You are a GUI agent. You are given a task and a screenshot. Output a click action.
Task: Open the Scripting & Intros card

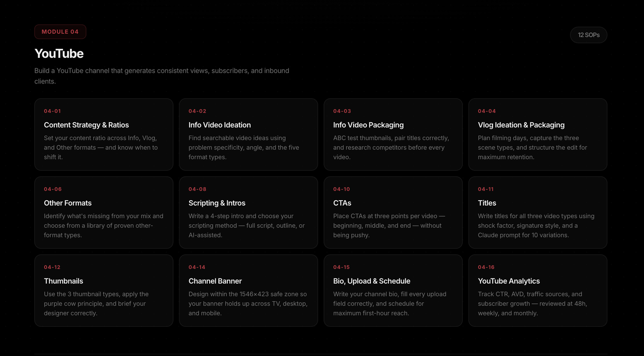pyautogui.click(x=249, y=212)
